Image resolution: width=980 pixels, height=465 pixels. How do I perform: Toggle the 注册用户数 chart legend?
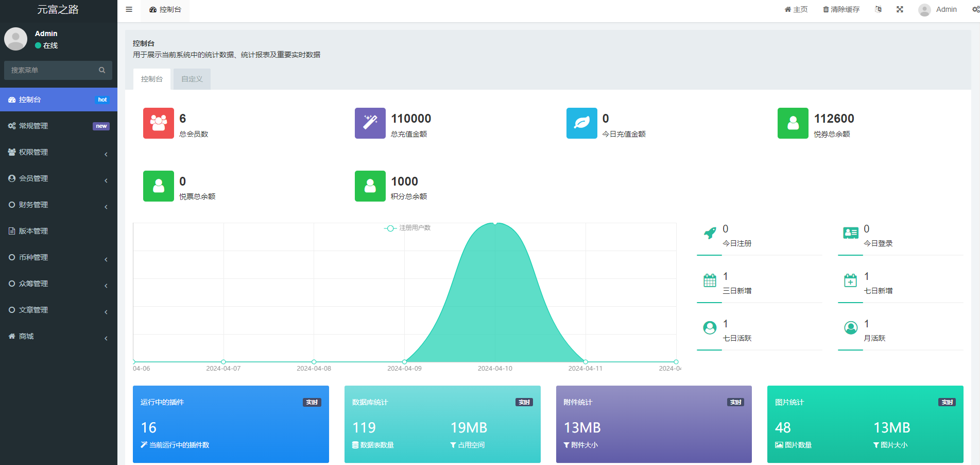[407, 228]
